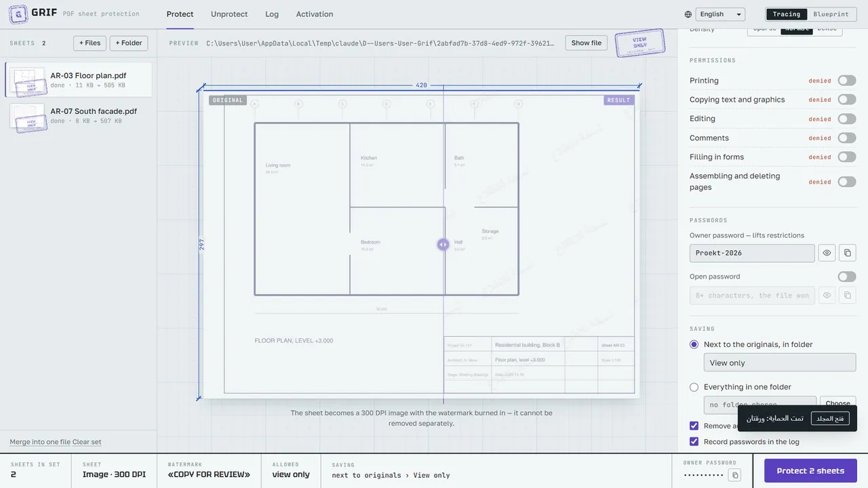The width and height of the screenshot is (868, 488).
Task: Click the file path text in the preview bar
Action: point(382,43)
